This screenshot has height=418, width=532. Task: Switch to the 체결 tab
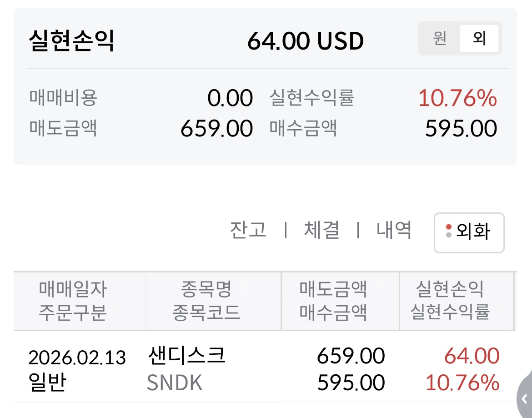click(x=321, y=230)
